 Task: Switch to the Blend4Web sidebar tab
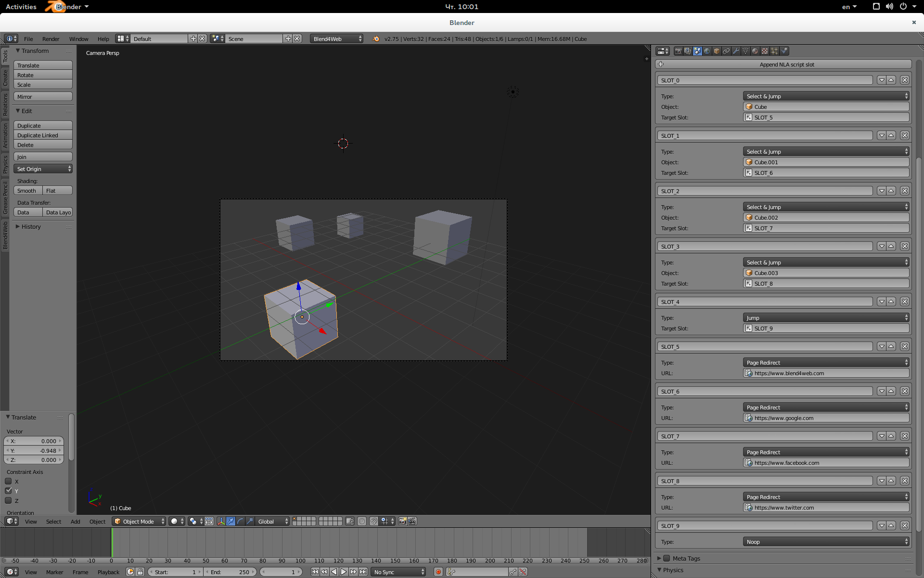pyautogui.click(x=5, y=235)
